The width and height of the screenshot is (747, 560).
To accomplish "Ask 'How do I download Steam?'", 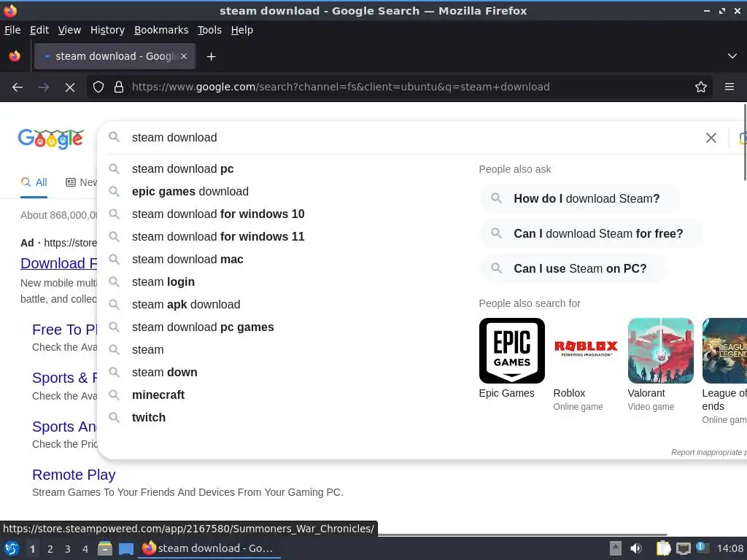I will [579, 198].
